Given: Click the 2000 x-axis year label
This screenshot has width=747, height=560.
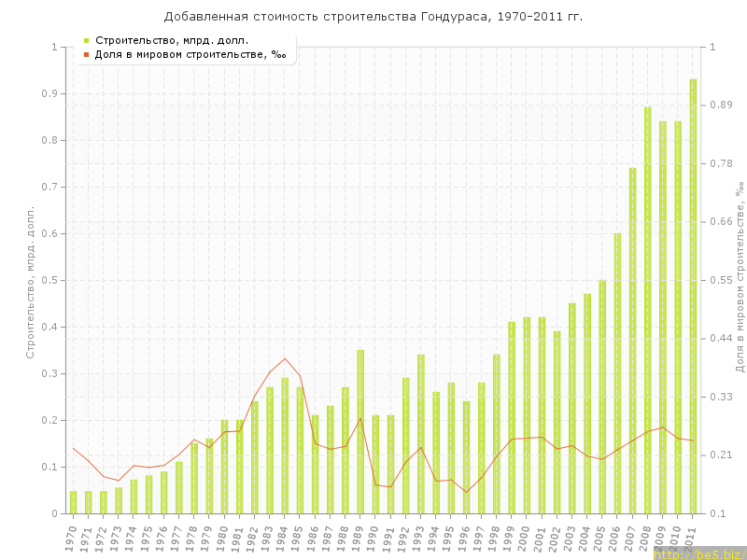Looking at the screenshot, I should (x=526, y=539).
